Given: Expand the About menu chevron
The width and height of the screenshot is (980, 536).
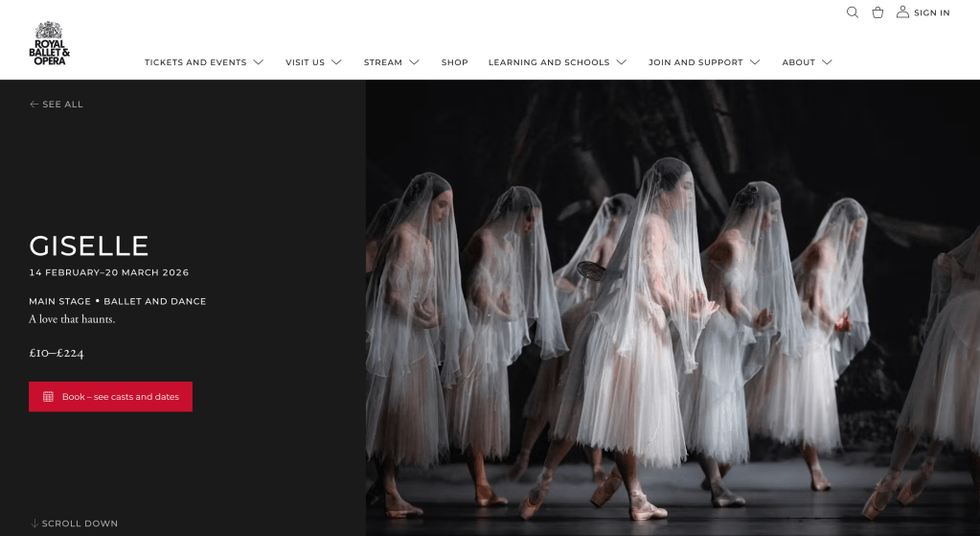Looking at the screenshot, I should click(x=827, y=62).
